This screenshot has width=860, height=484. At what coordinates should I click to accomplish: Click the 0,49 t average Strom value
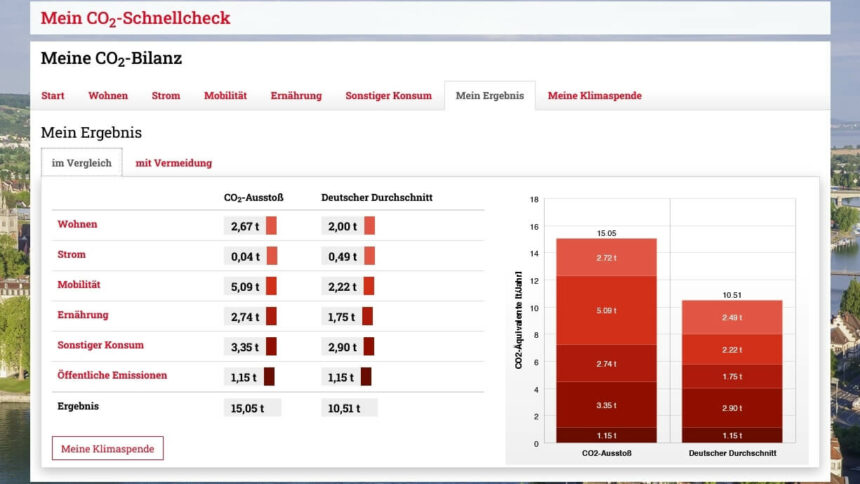[x=342, y=256]
